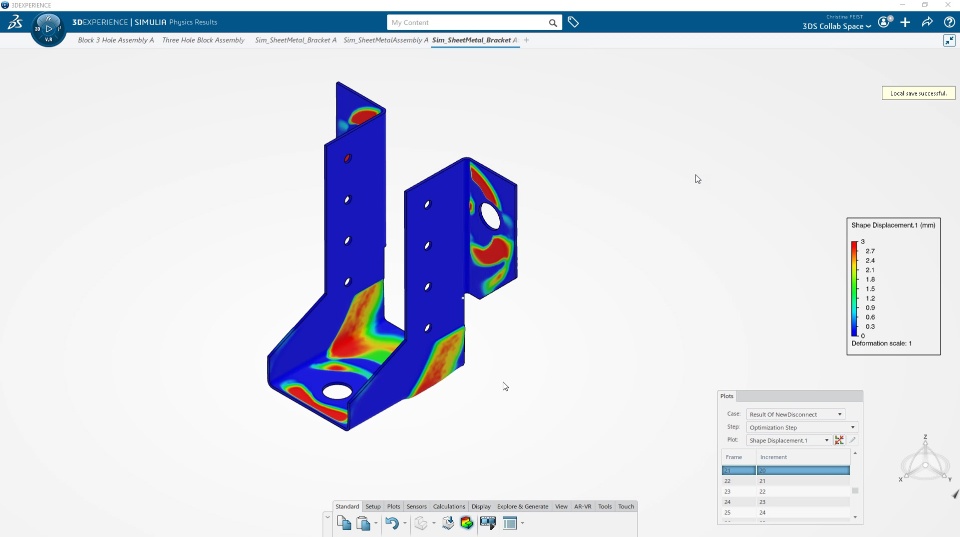
Task: Open the Tools tab
Action: (605, 506)
